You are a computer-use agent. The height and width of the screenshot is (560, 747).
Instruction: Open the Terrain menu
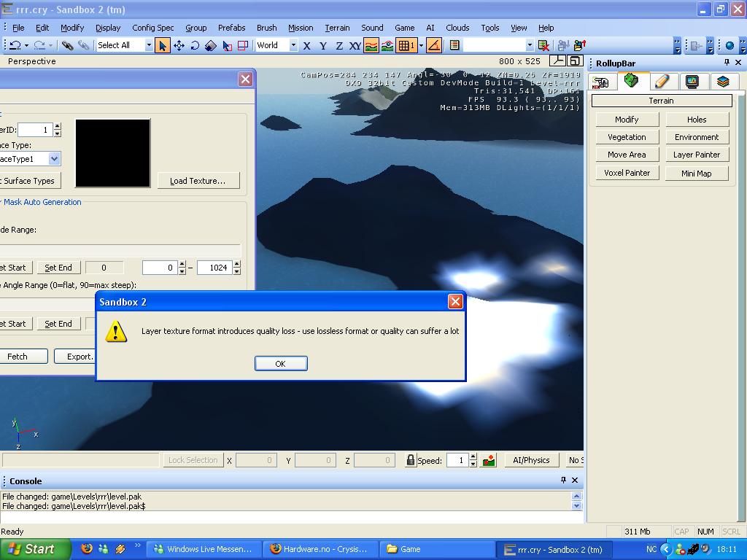coord(337,28)
